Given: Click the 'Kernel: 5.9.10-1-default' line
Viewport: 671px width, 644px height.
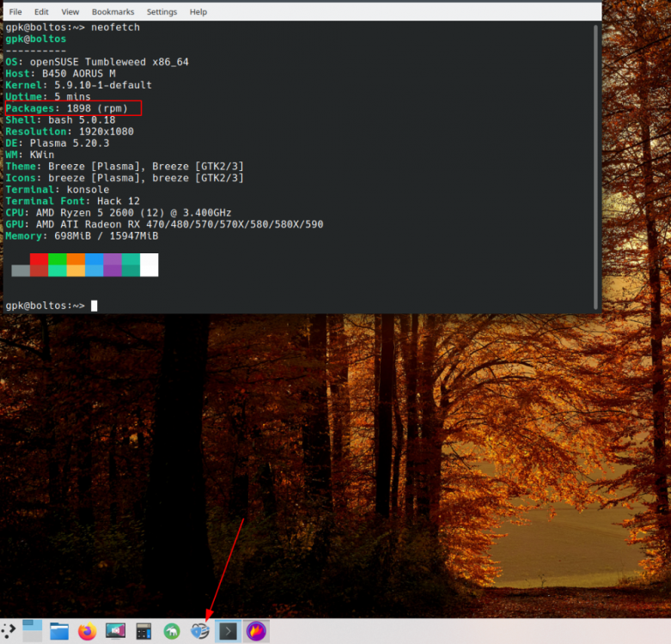Looking at the screenshot, I should pyautogui.click(x=78, y=85).
